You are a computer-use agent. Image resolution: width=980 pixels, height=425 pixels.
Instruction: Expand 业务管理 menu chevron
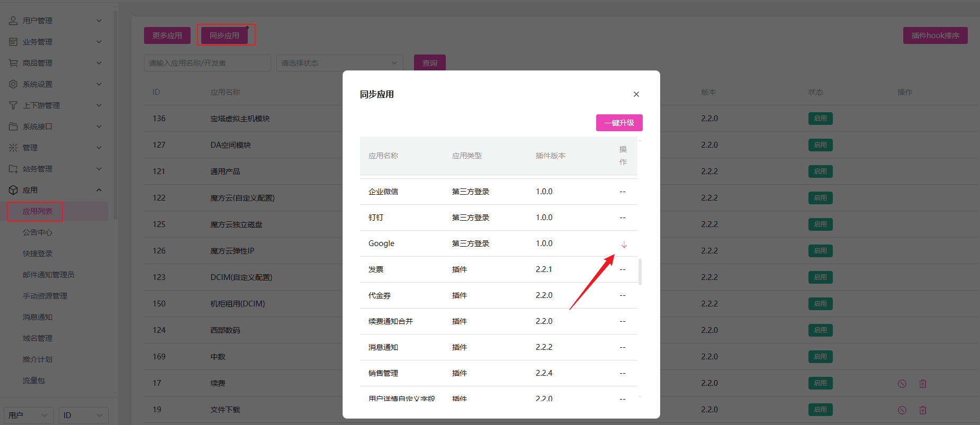pyautogui.click(x=99, y=42)
